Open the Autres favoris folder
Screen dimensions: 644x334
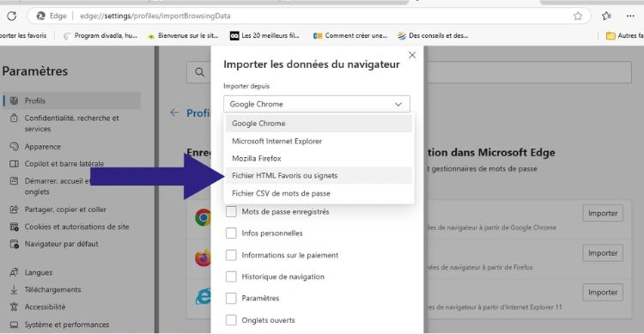click(x=625, y=36)
